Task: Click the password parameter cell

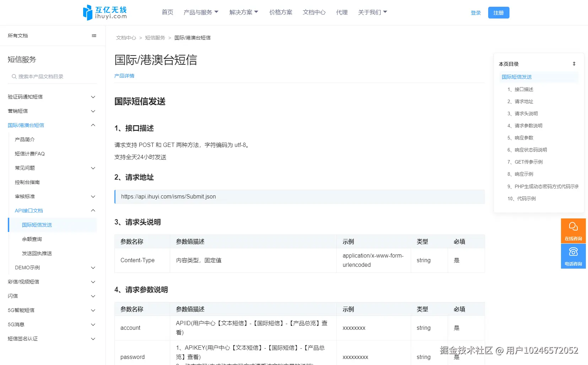Action: tap(142, 357)
